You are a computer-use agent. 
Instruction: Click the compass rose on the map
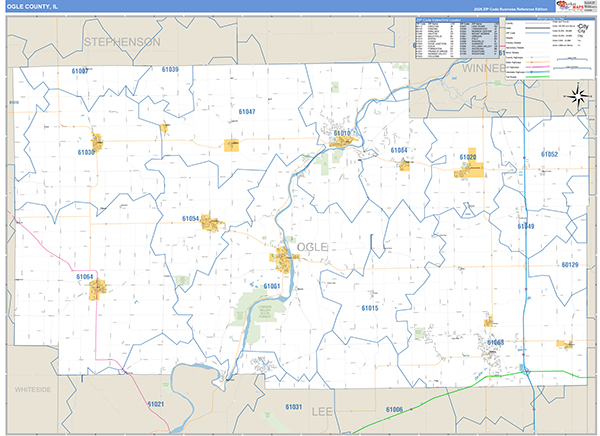[x=578, y=96]
